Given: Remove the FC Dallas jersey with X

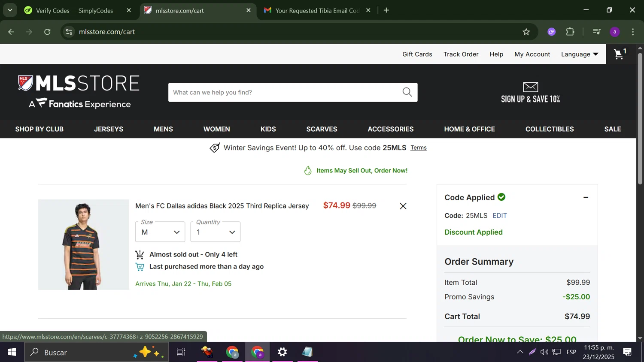Looking at the screenshot, I should [403, 206].
